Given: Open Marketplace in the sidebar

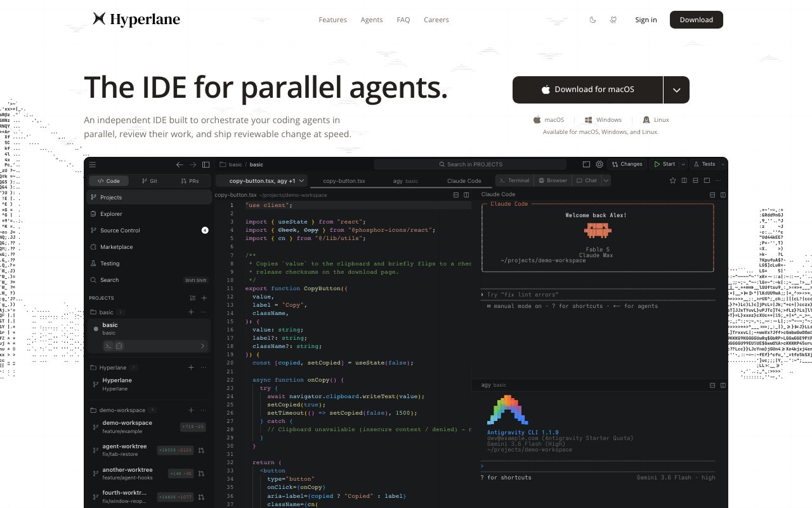Looking at the screenshot, I should click(x=149, y=247).
